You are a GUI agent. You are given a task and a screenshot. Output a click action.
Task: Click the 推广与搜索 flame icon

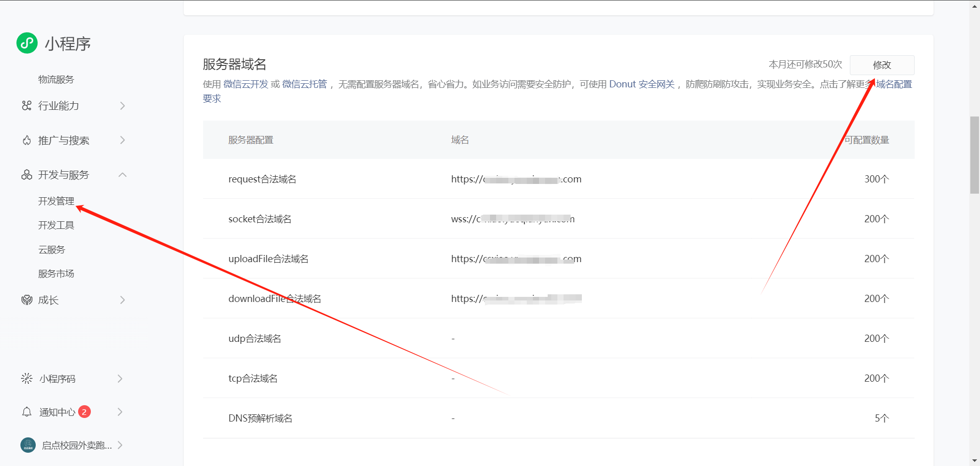pyautogui.click(x=27, y=141)
